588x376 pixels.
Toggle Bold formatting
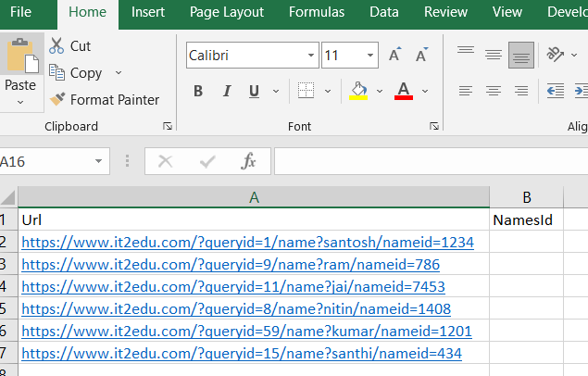pos(198,91)
